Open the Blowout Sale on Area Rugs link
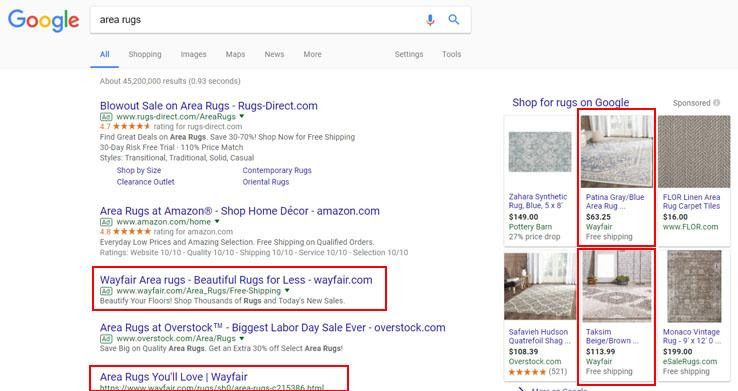 point(209,105)
